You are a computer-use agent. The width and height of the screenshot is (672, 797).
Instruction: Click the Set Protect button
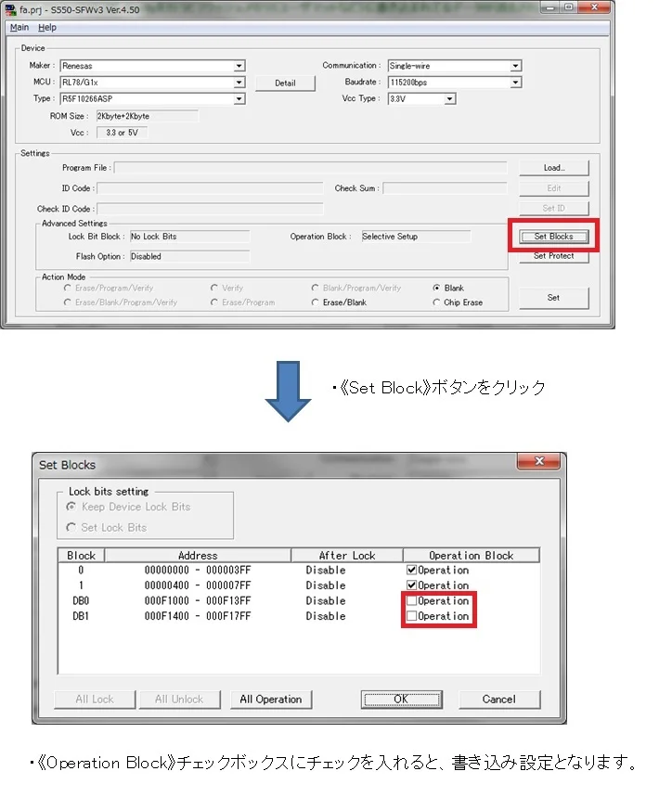554,256
